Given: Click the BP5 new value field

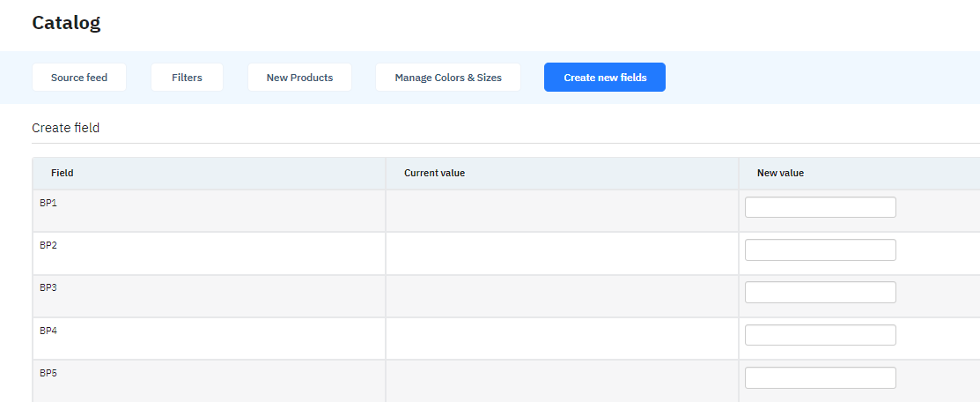Looking at the screenshot, I should pos(821,377).
